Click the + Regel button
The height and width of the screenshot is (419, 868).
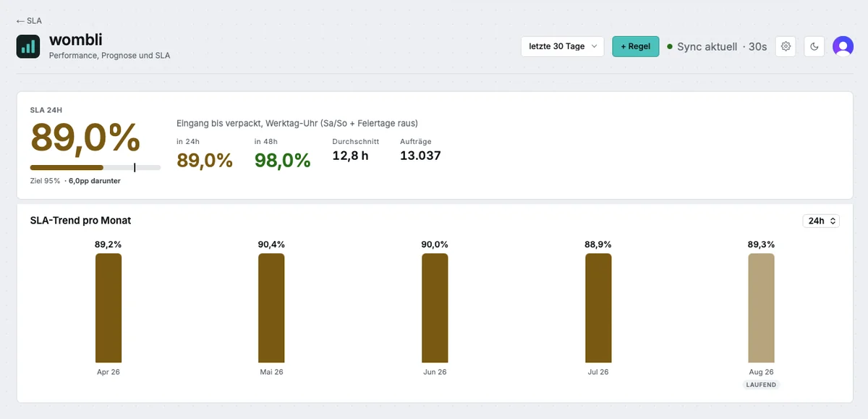point(636,46)
